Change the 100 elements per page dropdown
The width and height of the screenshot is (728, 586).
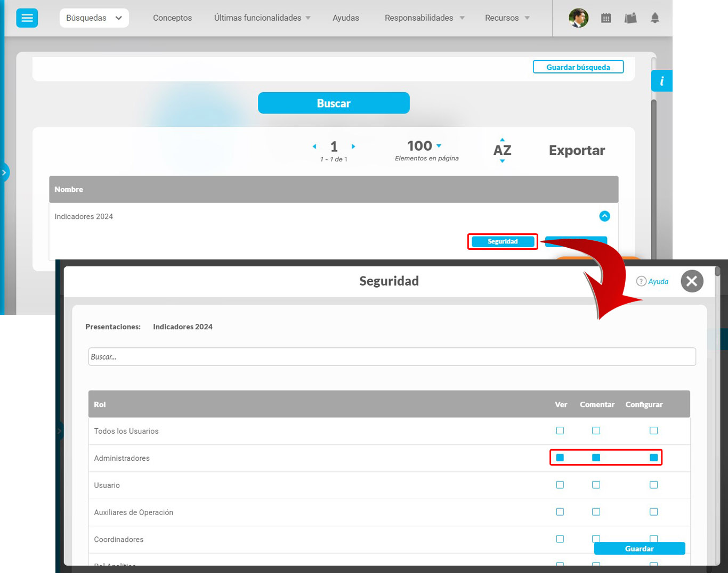coord(424,146)
